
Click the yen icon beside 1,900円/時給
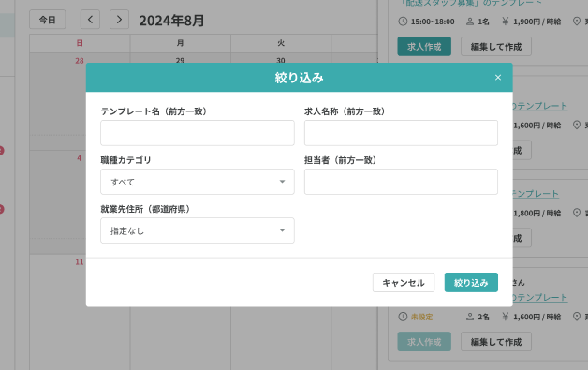506,22
